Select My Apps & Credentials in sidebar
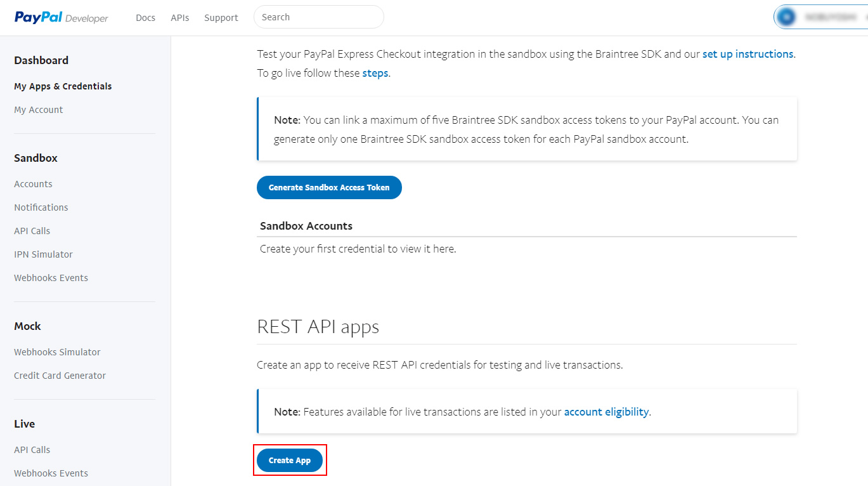 pyautogui.click(x=63, y=86)
